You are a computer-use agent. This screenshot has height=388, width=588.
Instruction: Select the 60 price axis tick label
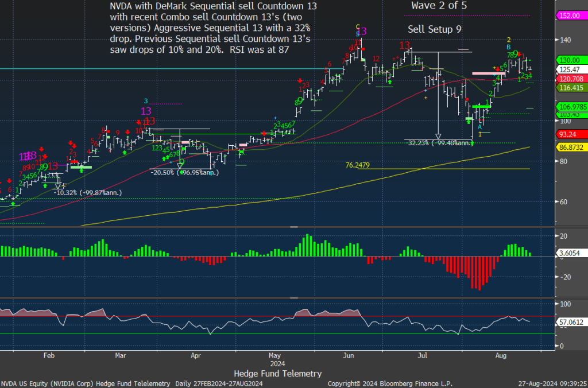[x=563, y=201]
